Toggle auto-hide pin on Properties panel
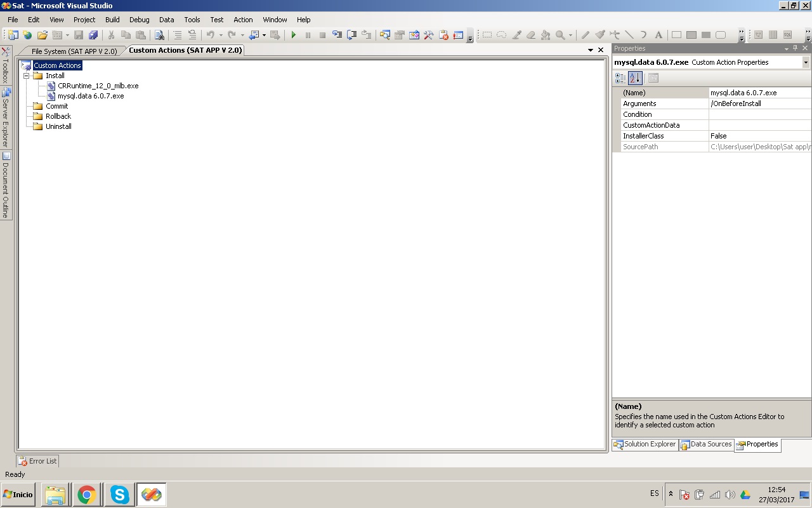This screenshot has height=508, width=812. coord(796,48)
